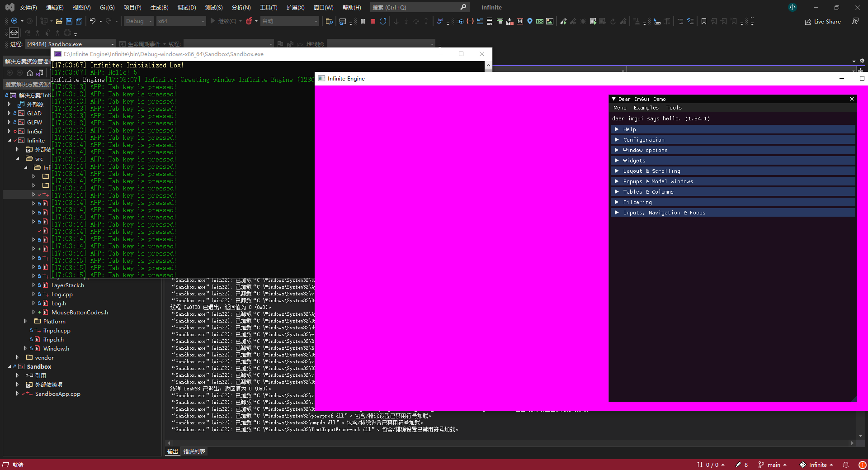Open ImGui Demo Examples menu
The width and height of the screenshot is (868, 470).
point(646,108)
